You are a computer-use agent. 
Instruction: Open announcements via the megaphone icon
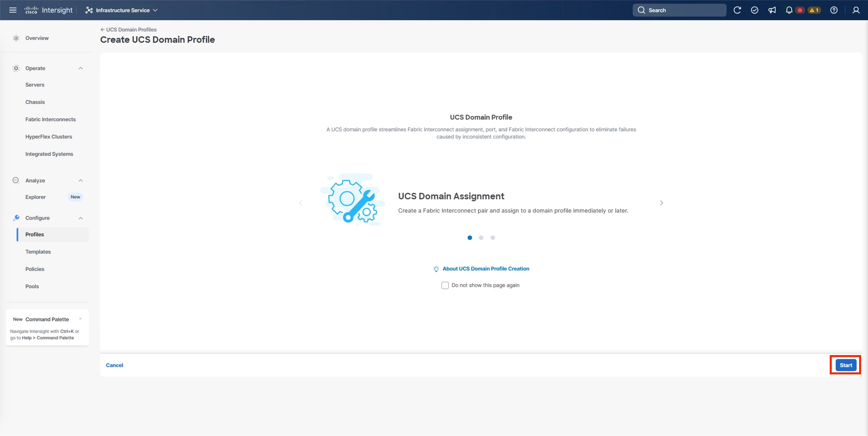tap(772, 10)
